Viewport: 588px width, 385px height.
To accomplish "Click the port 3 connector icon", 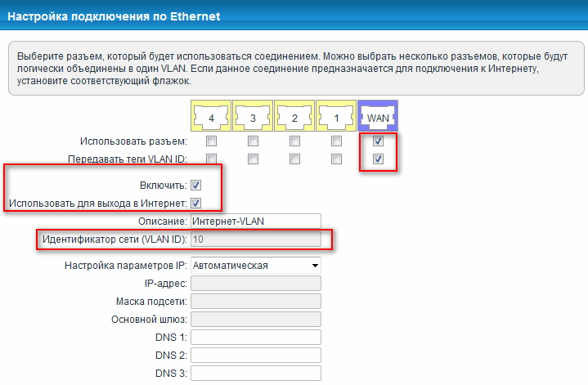I will [x=252, y=118].
